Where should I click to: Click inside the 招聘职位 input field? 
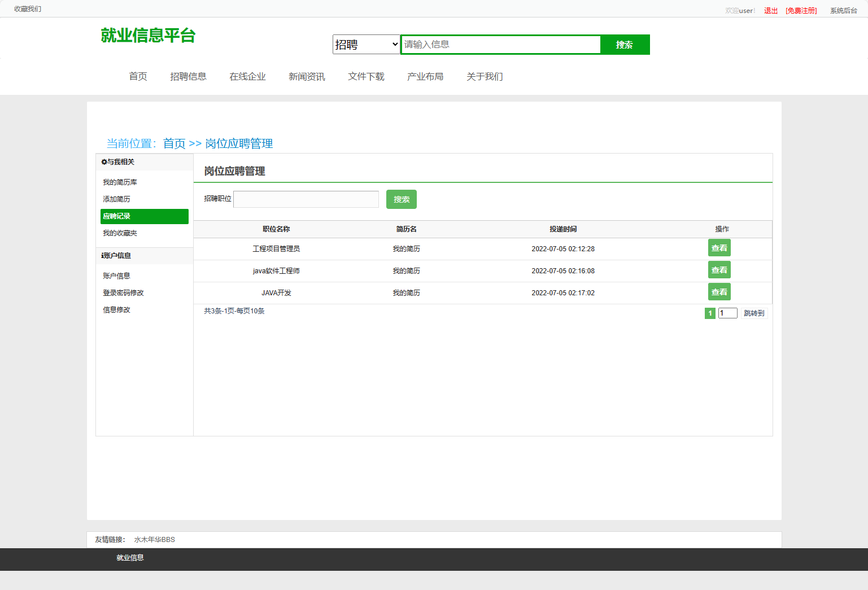(306, 199)
